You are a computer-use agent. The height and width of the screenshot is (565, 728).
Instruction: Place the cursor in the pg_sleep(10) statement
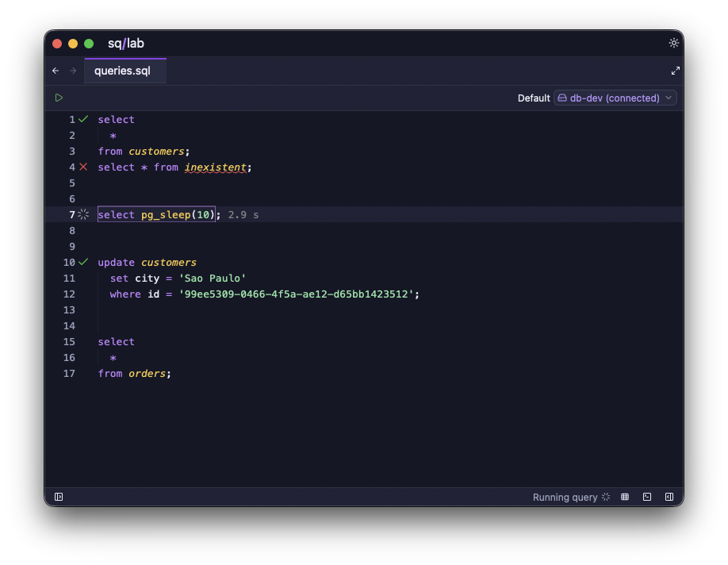tap(156, 214)
